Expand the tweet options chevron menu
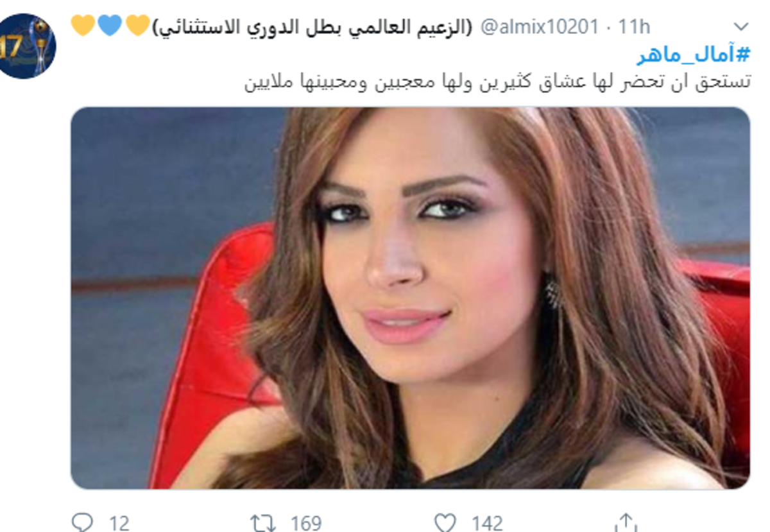The image size is (770, 532). (741, 27)
